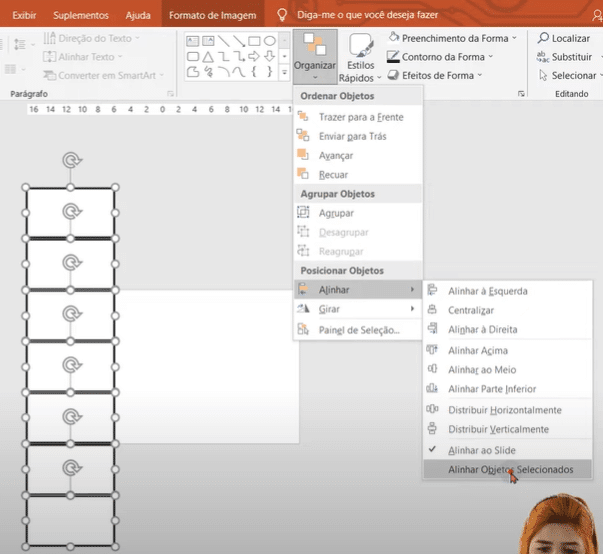Click the top rotation handle of shapes
The image size is (603, 554).
(x=72, y=160)
